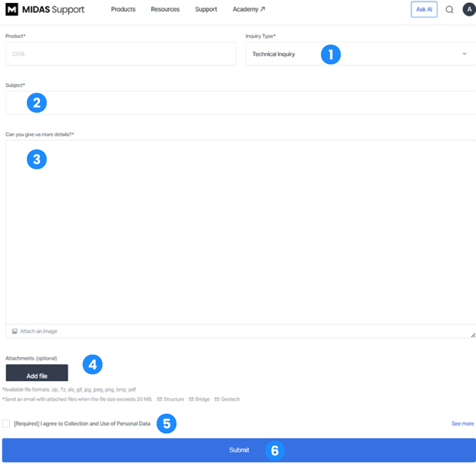
Task: Open the Resources menu
Action: point(165,10)
